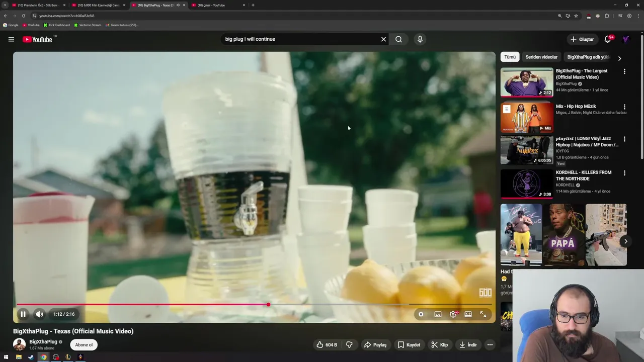Viewport: 644px width, 362px height.
Task: Open the Nujabes playlist video thumbnail
Action: [527, 150]
